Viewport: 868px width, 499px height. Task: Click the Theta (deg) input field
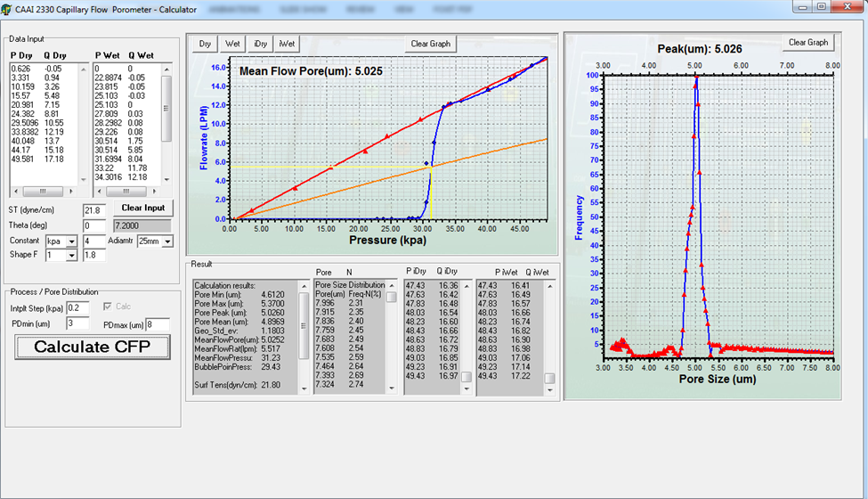tap(93, 226)
